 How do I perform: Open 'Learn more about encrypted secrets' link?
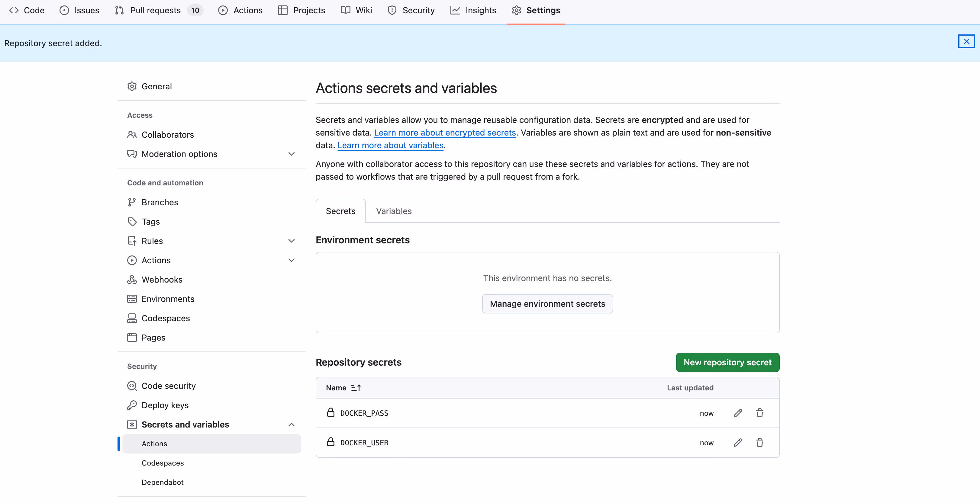(x=445, y=133)
